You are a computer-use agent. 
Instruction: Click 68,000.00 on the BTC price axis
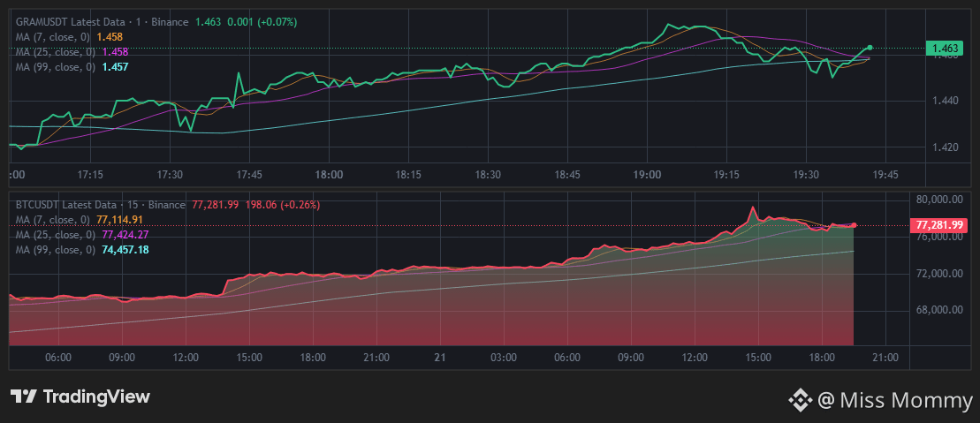[x=938, y=310]
